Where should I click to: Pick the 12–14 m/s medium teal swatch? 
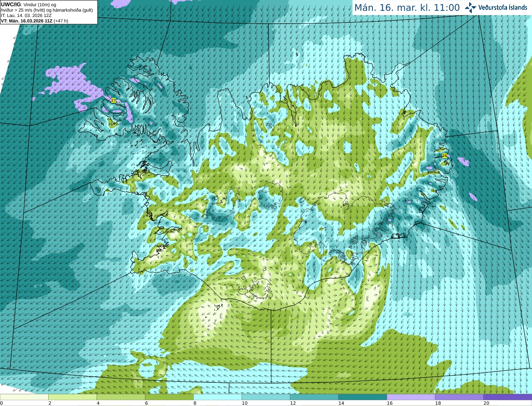click(314, 397)
